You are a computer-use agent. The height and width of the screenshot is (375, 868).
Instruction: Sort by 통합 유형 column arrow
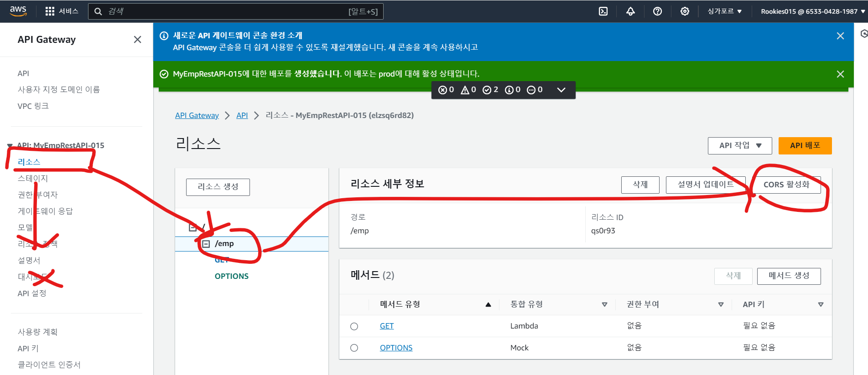(x=604, y=304)
